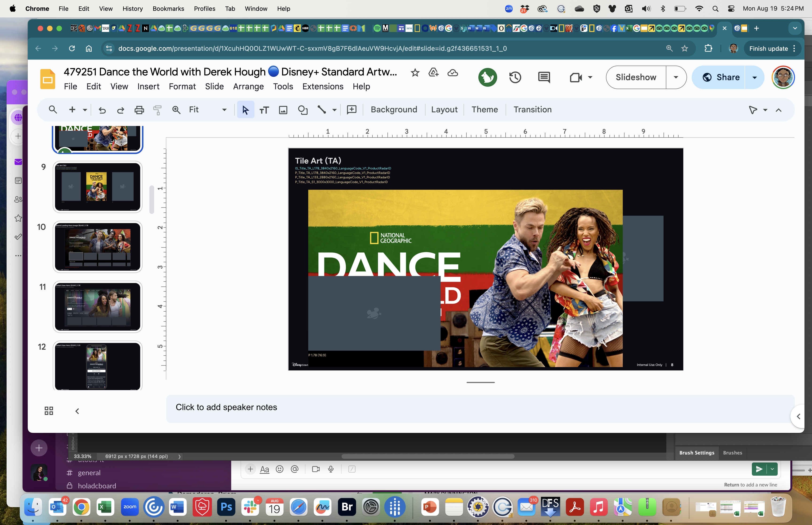Open the general channel in Slack

(x=89, y=473)
